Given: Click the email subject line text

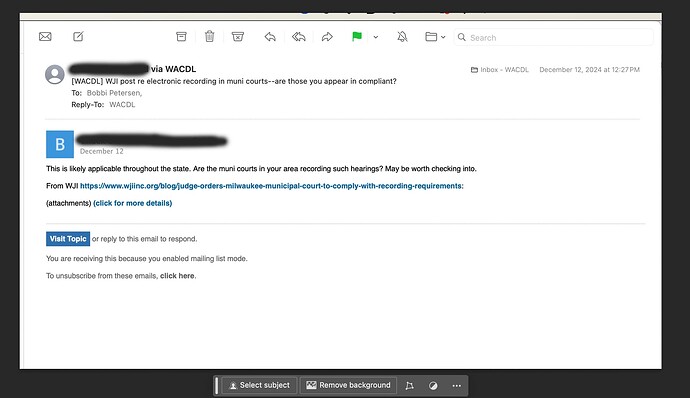Looking at the screenshot, I should pyautogui.click(x=234, y=81).
